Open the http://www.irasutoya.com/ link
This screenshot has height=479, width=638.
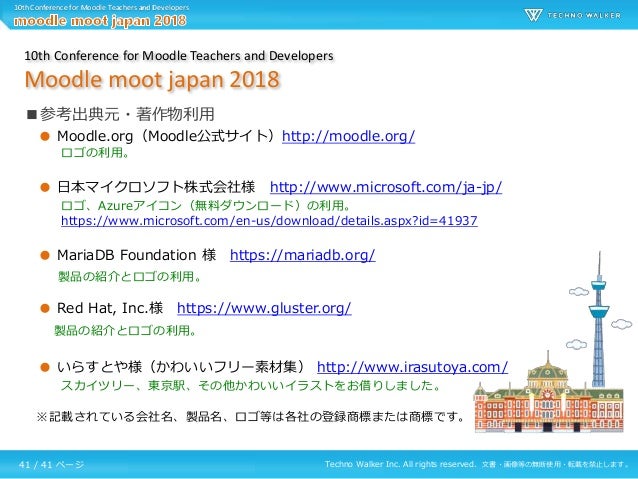412,367
